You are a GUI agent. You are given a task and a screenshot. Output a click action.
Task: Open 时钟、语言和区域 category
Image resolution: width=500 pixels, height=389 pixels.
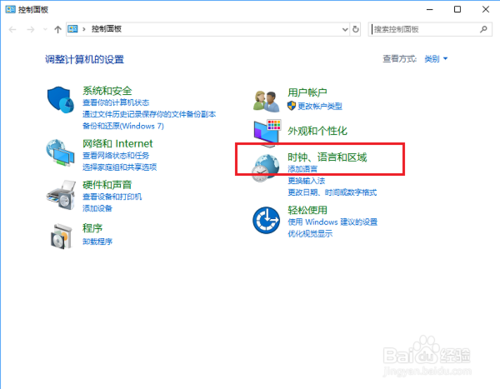coord(327,157)
